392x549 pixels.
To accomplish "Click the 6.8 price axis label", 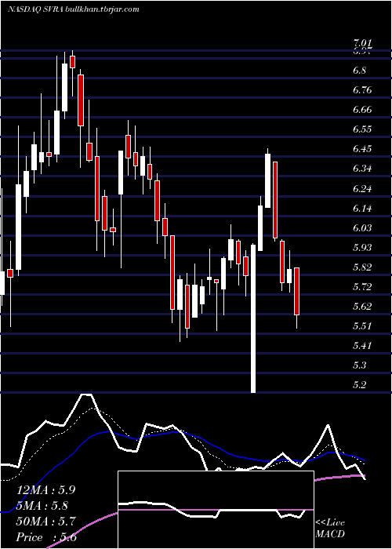I will pyautogui.click(x=360, y=71).
